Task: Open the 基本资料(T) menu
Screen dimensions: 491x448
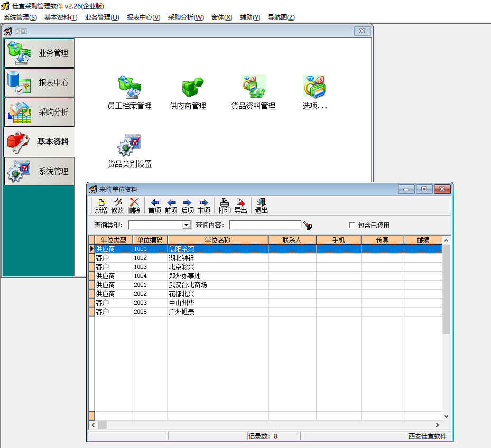Action: click(x=61, y=17)
